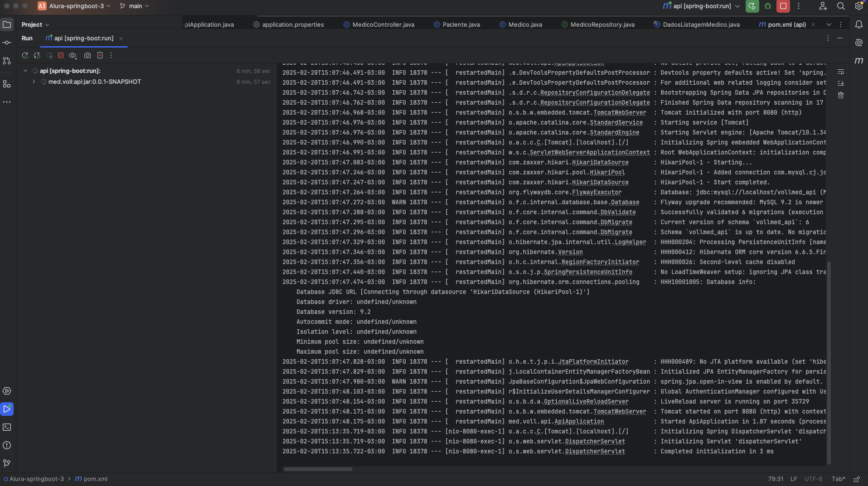Toggle soft-wrap in the console
The height and width of the screenshot is (486, 868).
841,72
